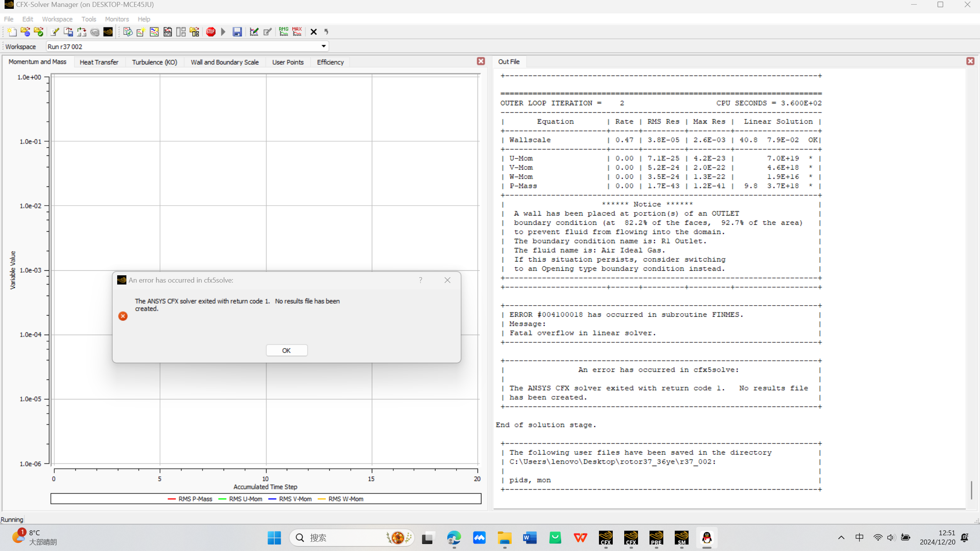Click the Workspace Properties icon with checkmark

128,32
